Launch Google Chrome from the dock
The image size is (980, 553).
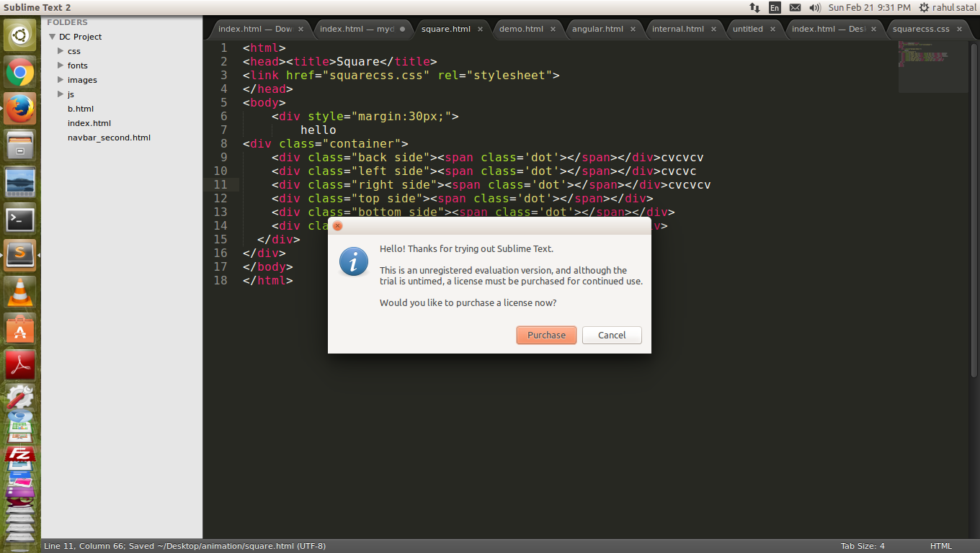click(19, 72)
